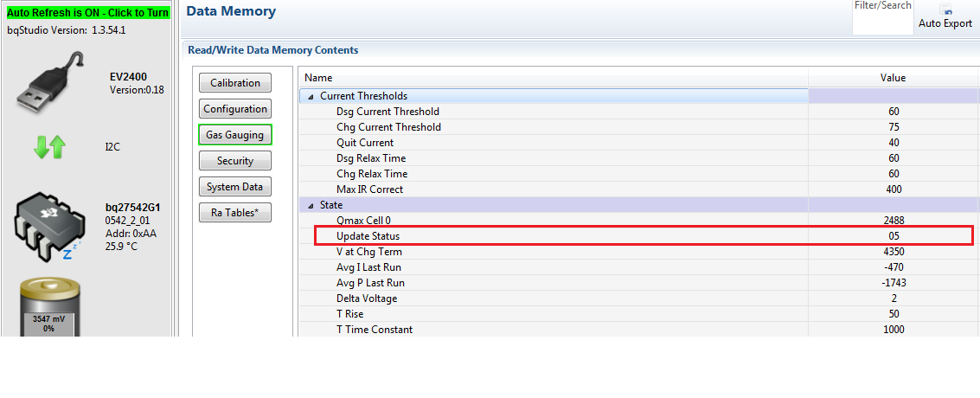This screenshot has width=980, height=398.
Task: Turn off Auto Refresh banner
Action: 87,12
